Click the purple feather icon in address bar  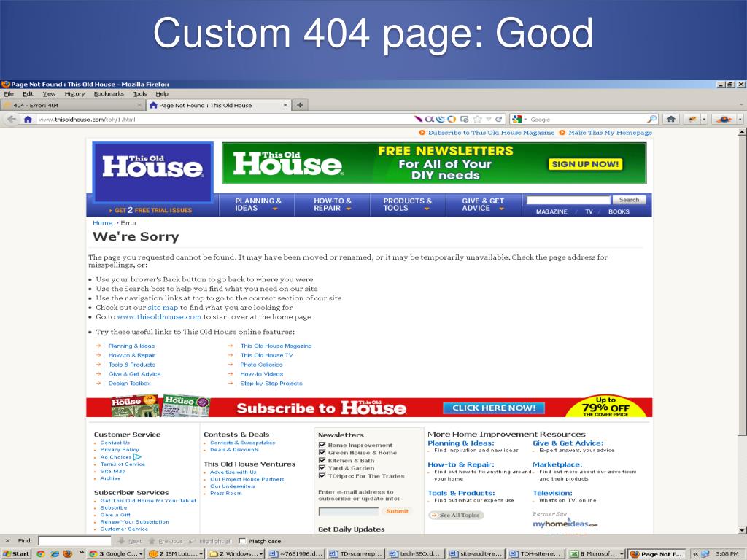pyautogui.click(x=418, y=119)
